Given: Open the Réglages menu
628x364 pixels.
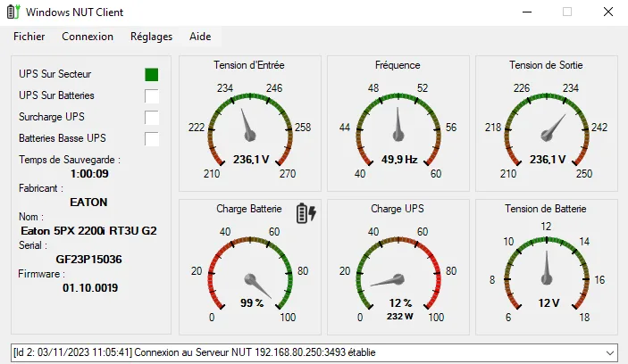Looking at the screenshot, I should pos(151,37).
